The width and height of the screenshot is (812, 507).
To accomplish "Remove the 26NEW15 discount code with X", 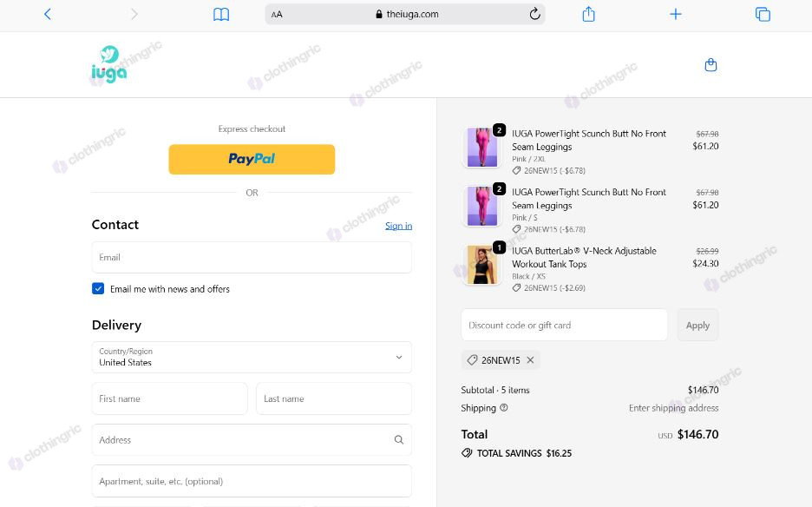I will click(x=530, y=359).
